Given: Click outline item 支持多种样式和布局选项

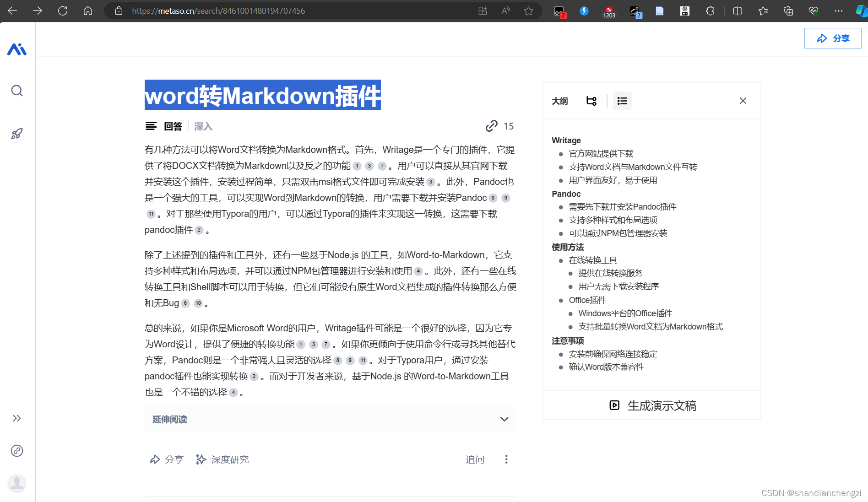Looking at the screenshot, I should tap(613, 220).
